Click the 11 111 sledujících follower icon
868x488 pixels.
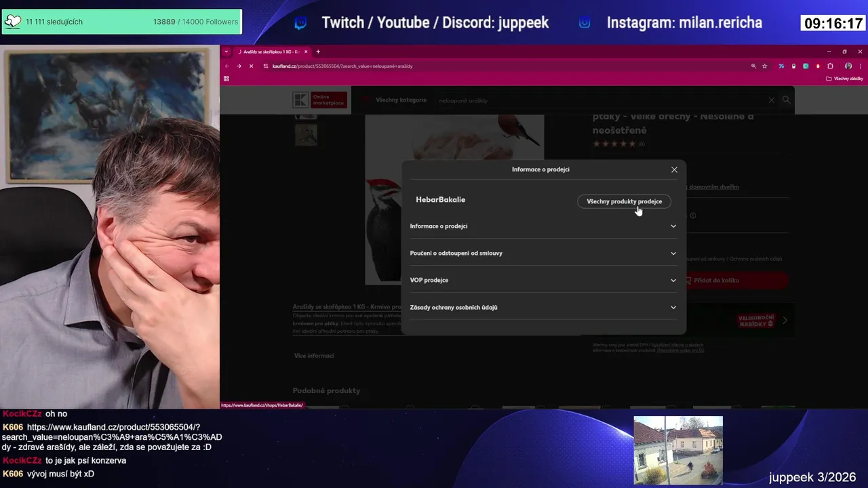(x=12, y=22)
